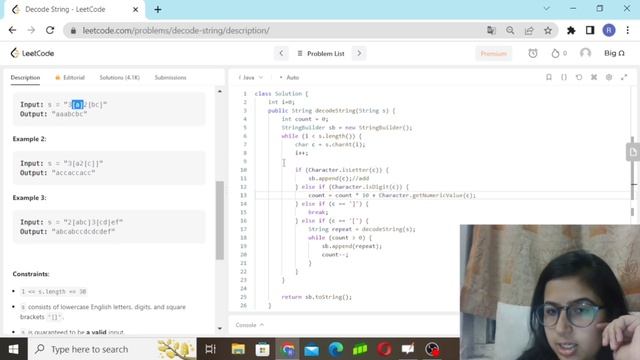This screenshot has height=360, width=640.
Task: Click the description panel scrollbar thumb
Action: [220, 220]
